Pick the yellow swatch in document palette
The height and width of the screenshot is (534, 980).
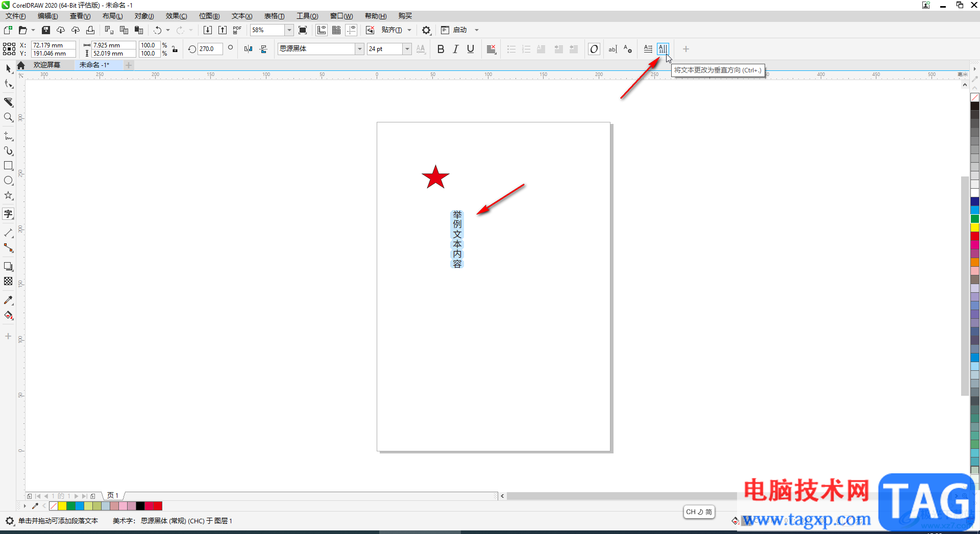click(62, 506)
